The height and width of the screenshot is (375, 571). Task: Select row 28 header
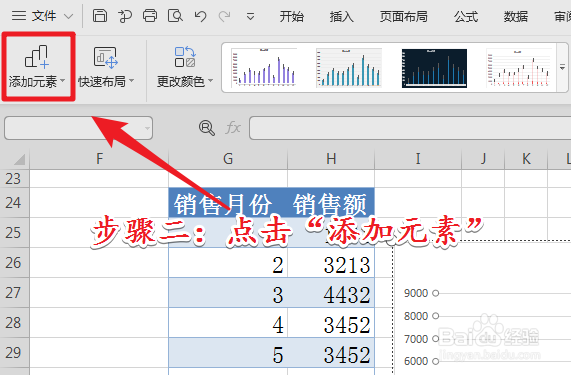pos(14,323)
